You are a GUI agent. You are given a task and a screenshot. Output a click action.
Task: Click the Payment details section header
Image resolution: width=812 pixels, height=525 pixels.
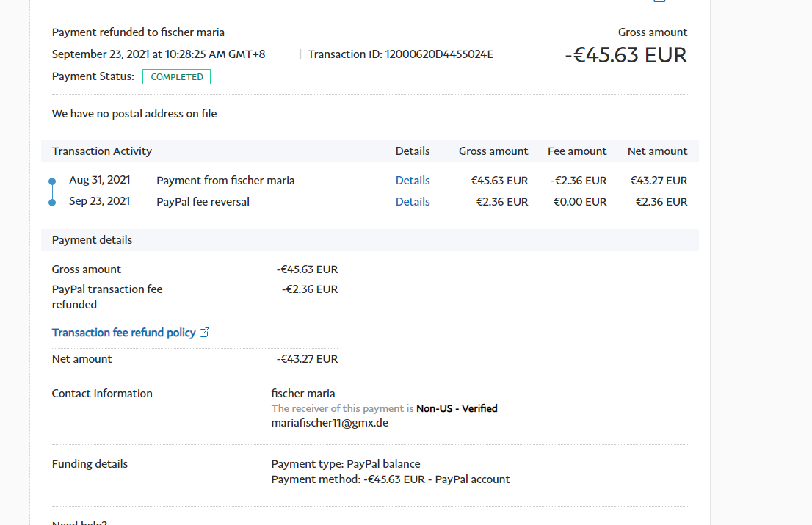click(92, 240)
